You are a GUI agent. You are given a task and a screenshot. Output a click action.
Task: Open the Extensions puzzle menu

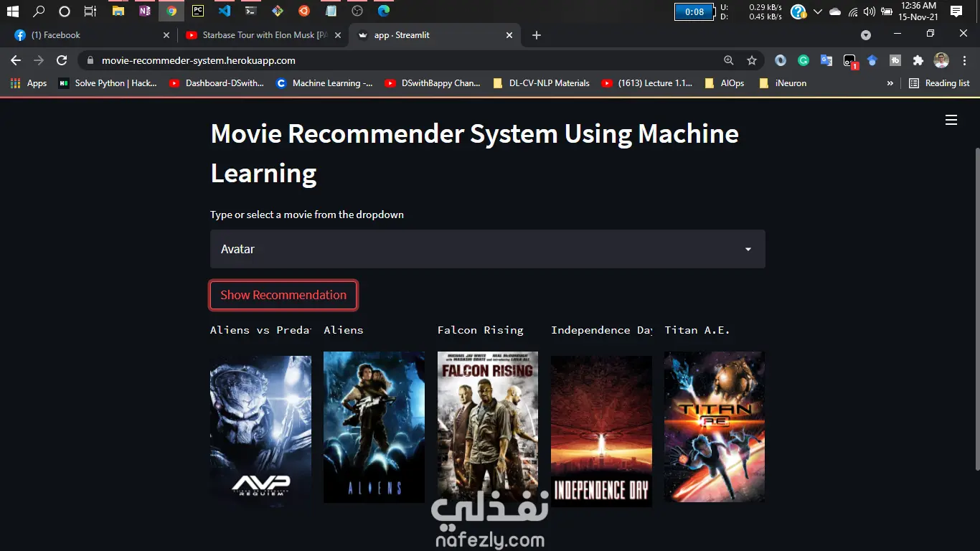(x=918, y=60)
